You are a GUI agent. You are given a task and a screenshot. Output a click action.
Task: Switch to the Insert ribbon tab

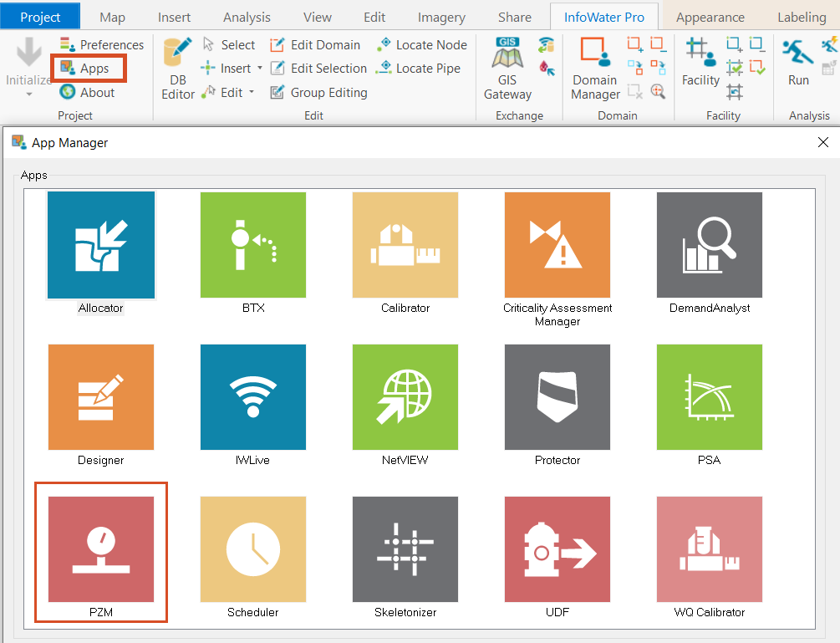point(174,18)
